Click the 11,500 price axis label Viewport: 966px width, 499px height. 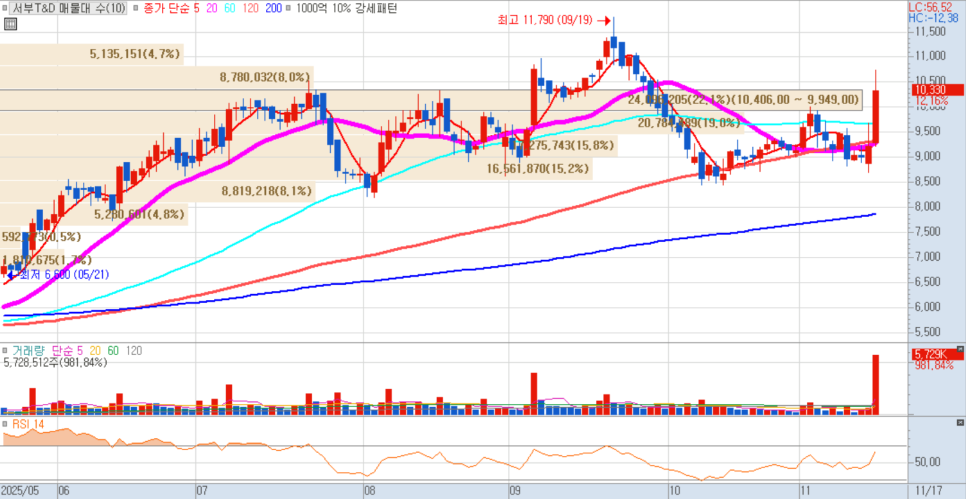931,30
